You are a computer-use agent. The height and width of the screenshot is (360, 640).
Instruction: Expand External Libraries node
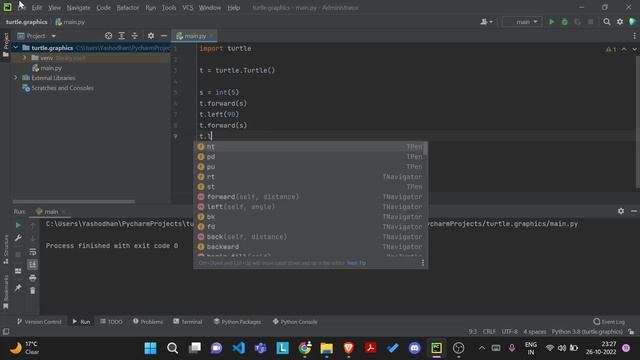tap(16, 78)
